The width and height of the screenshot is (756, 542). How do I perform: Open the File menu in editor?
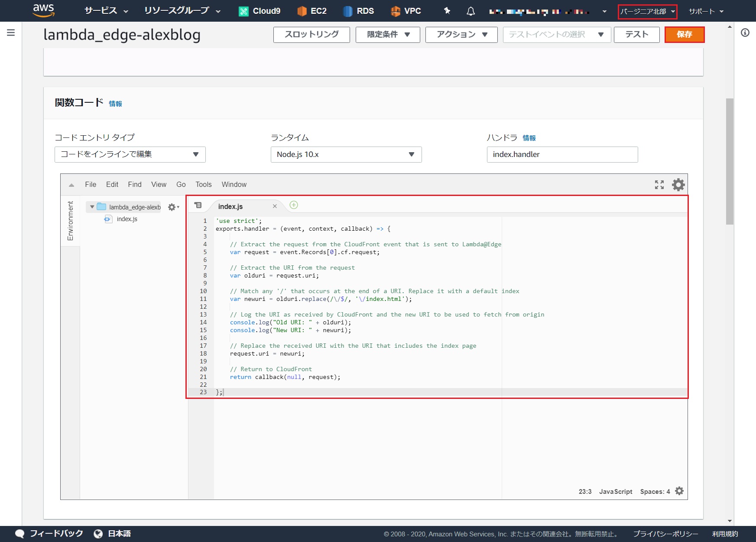[91, 185]
